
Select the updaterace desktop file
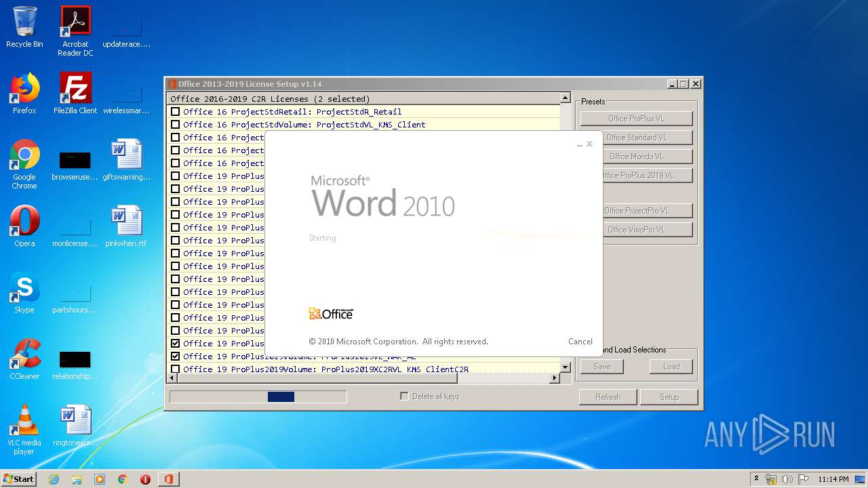pyautogui.click(x=126, y=31)
